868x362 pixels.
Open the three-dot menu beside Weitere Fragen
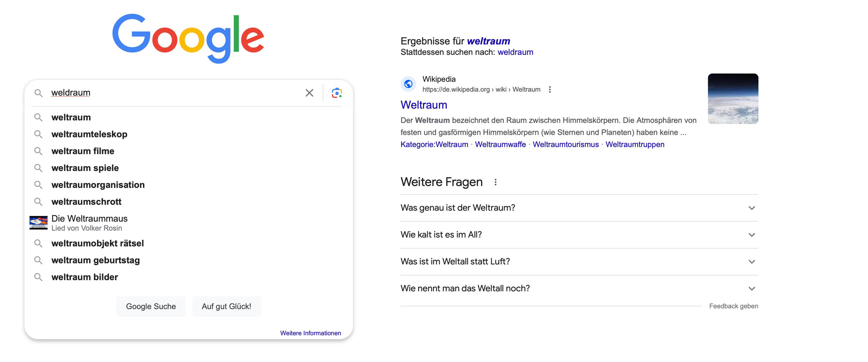click(x=495, y=182)
